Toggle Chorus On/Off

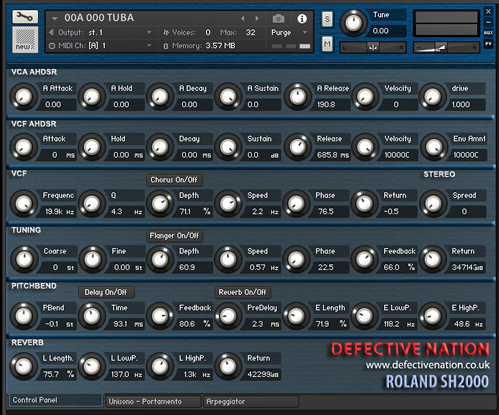point(174,180)
